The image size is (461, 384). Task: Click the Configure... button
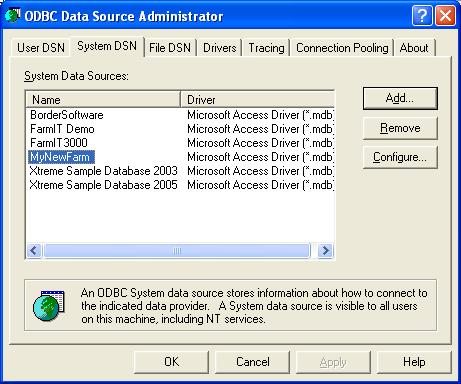[x=400, y=157]
